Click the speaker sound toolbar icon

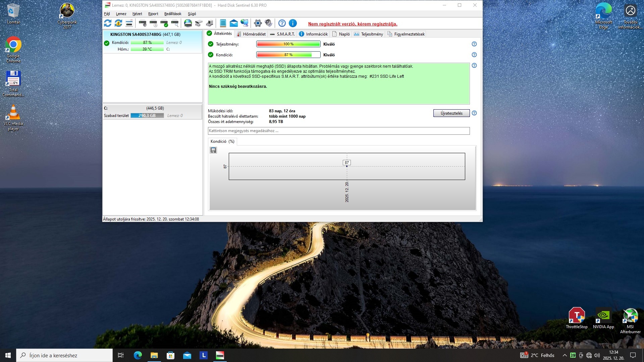coord(268,23)
